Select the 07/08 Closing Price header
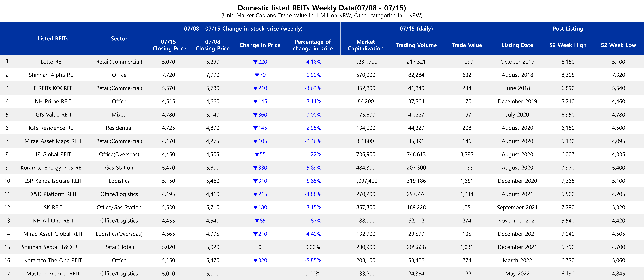This screenshot has width=644, height=280. tap(213, 45)
